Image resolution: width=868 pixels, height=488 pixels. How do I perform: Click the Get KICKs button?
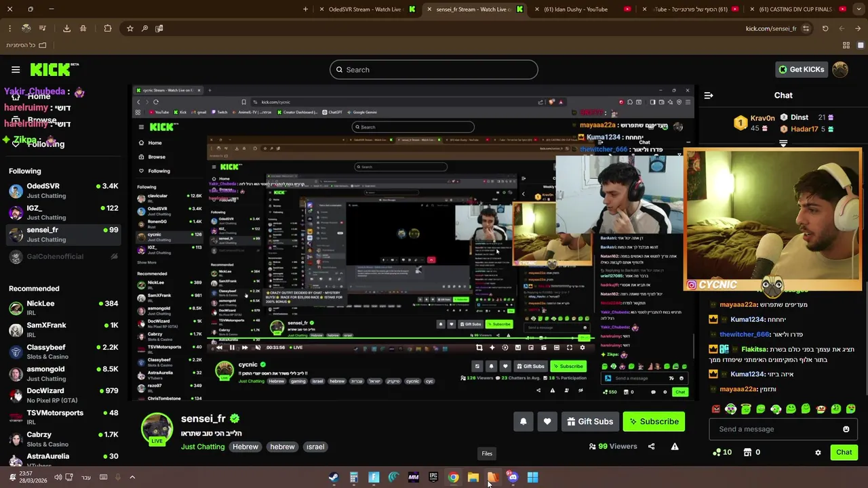801,69
